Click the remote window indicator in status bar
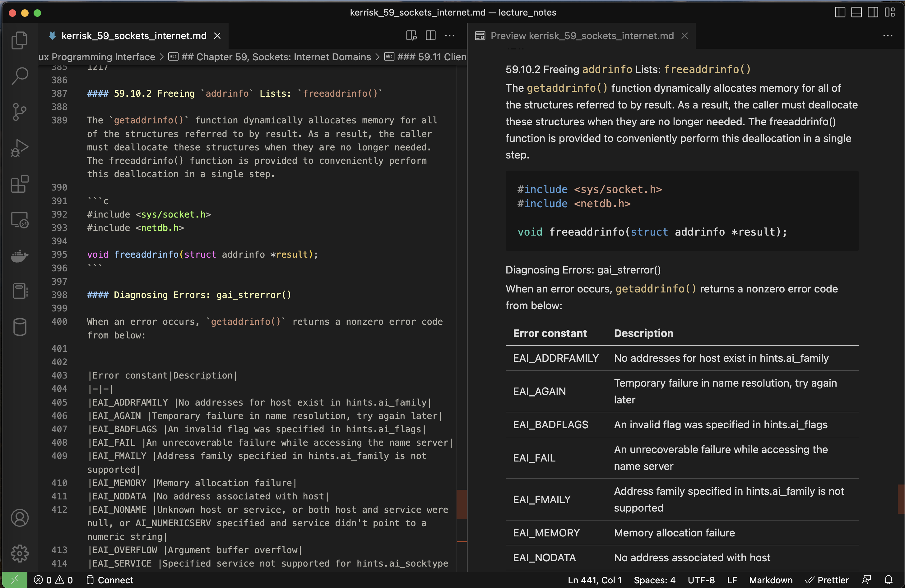The image size is (905, 588). tap(14, 580)
